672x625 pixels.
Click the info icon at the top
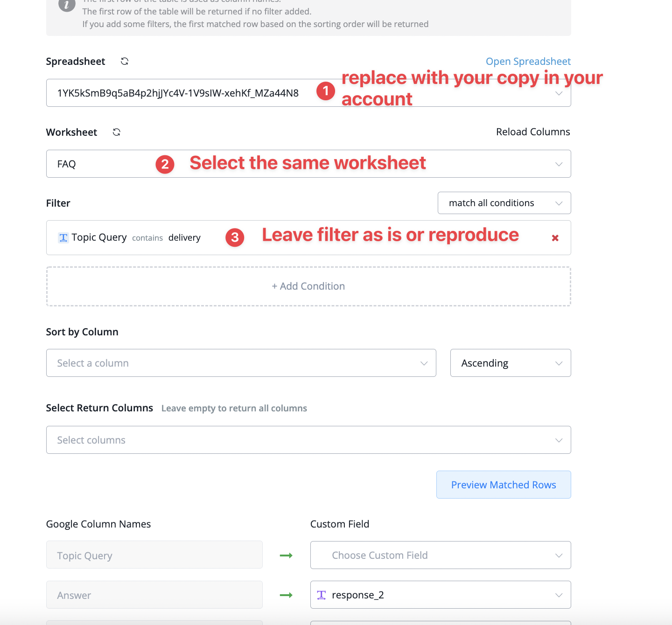tap(67, 5)
